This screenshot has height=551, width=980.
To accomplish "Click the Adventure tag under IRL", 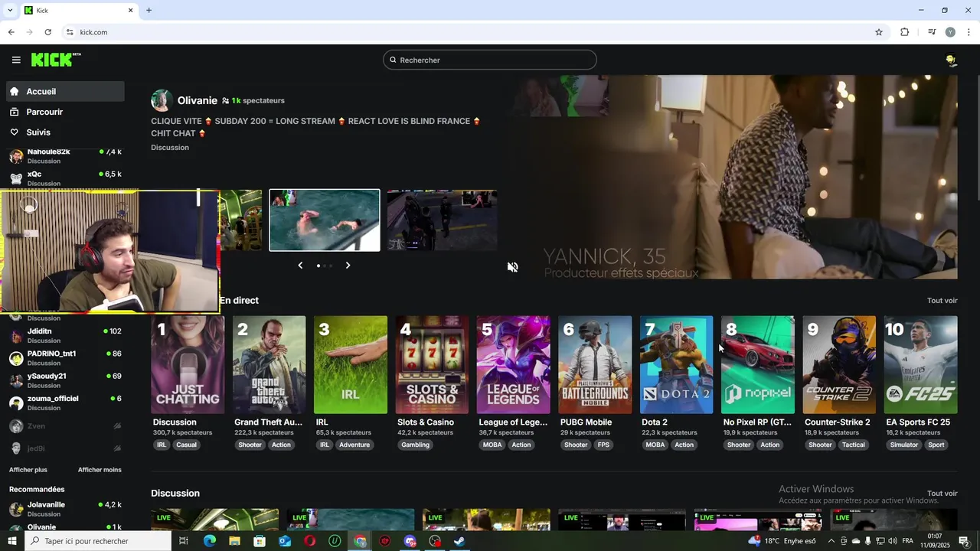I will click(x=354, y=445).
